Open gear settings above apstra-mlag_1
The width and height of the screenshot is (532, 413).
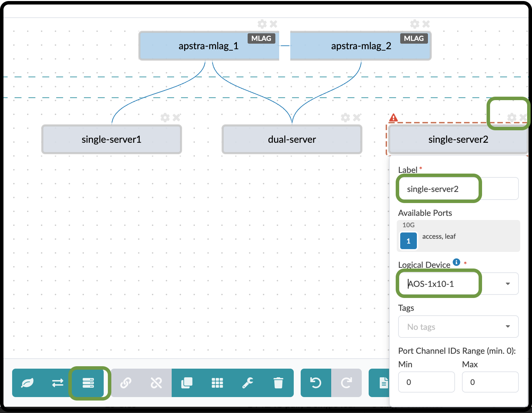262,24
